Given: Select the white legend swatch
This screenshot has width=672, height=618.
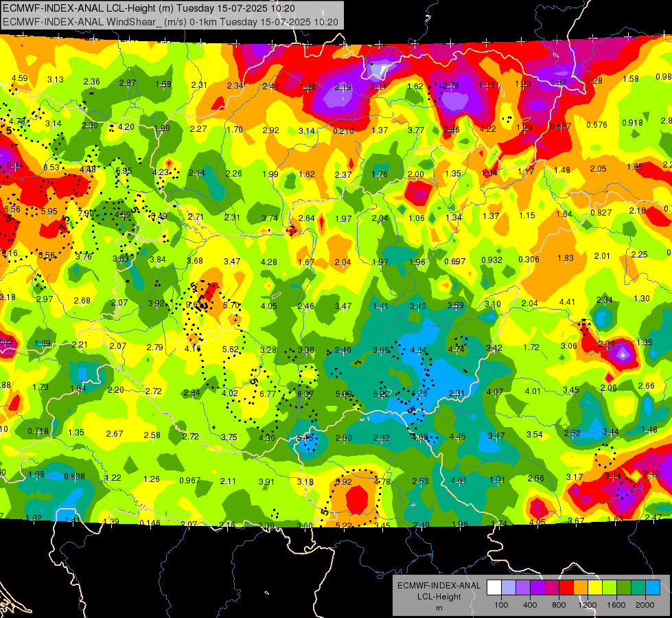Looking at the screenshot, I should 494,588.
